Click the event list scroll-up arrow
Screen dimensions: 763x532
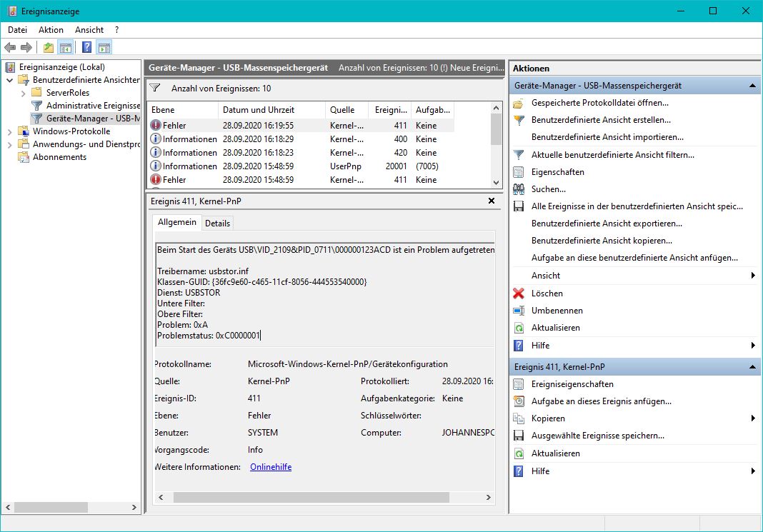(496, 108)
